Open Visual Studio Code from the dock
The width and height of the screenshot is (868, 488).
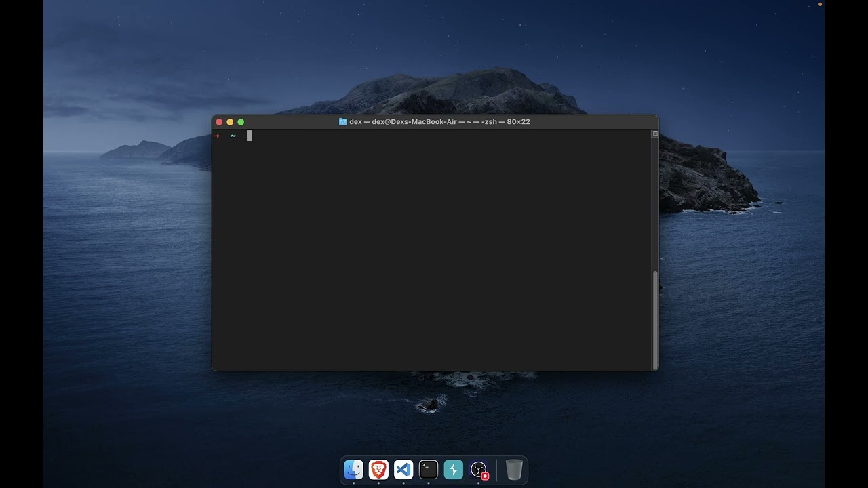pyautogui.click(x=403, y=469)
